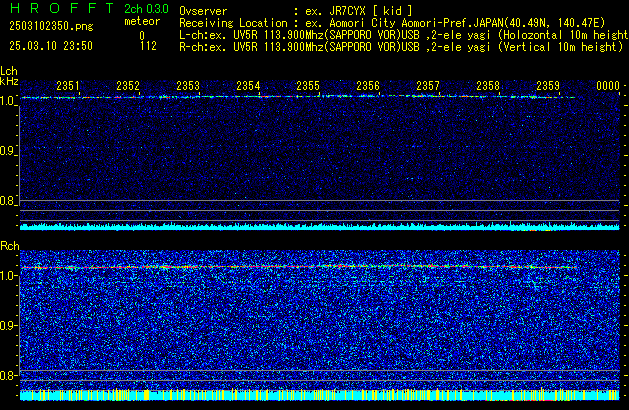This screenshot has height=410, width=629.
Task: Click the Lch cyan signal level bar
Action: pos(320,227)
